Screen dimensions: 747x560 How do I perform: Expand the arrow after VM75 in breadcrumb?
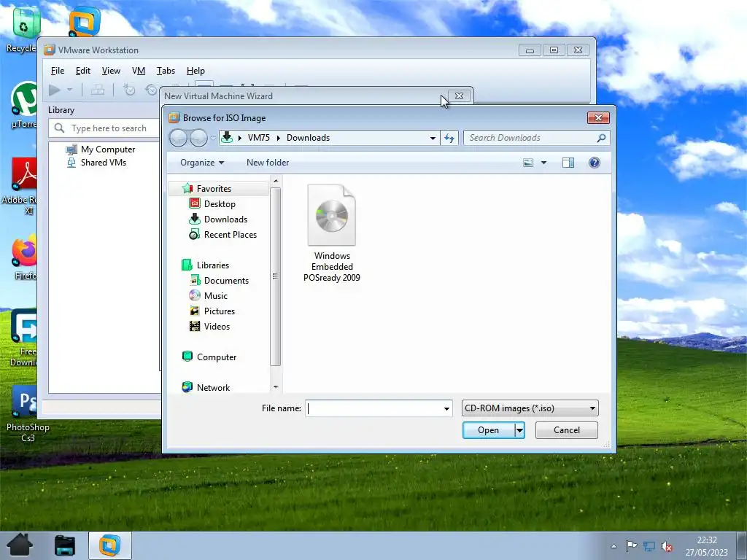[x=278, y=138]
